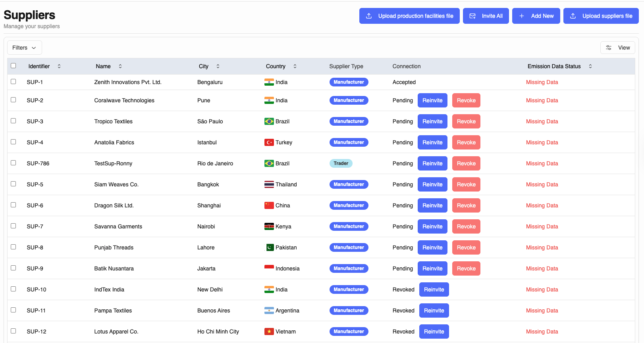Check the box for SUP-786 TestSup-Ronny
The width and height of the screenshot is (644, 343).
(13, 163)
